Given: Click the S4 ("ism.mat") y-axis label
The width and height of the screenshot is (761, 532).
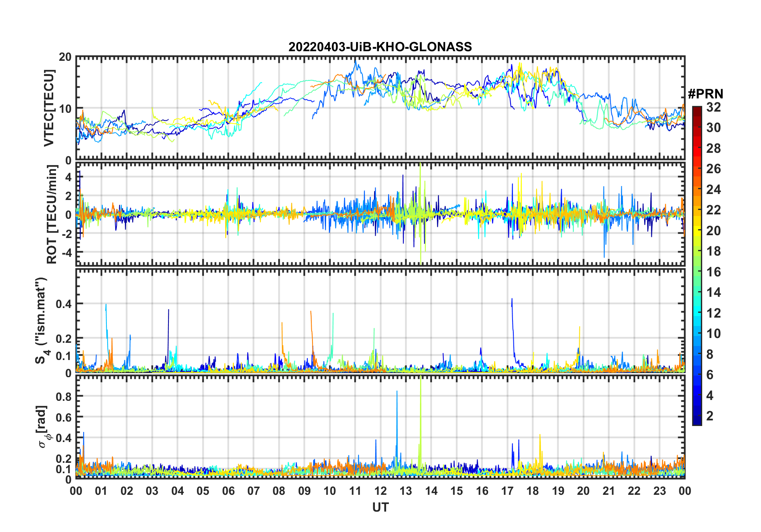Looking at the screenshot, I should pos(42,321).
